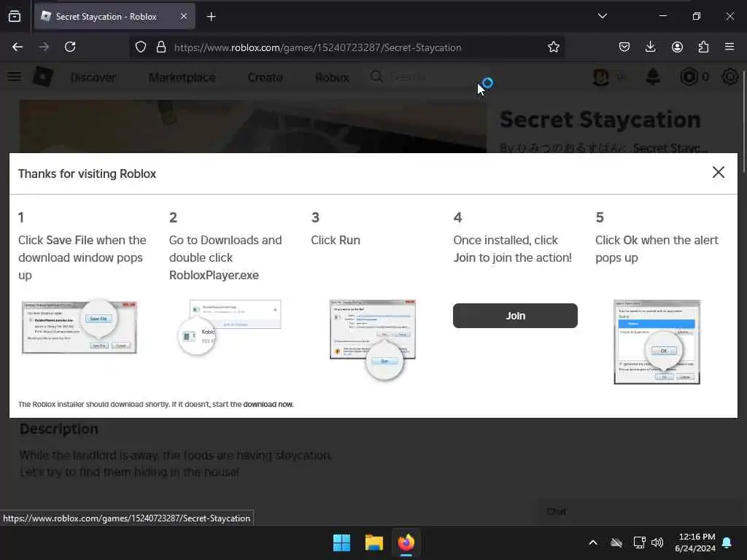
Task: Open a new browser tab
Action: (211, 17)
